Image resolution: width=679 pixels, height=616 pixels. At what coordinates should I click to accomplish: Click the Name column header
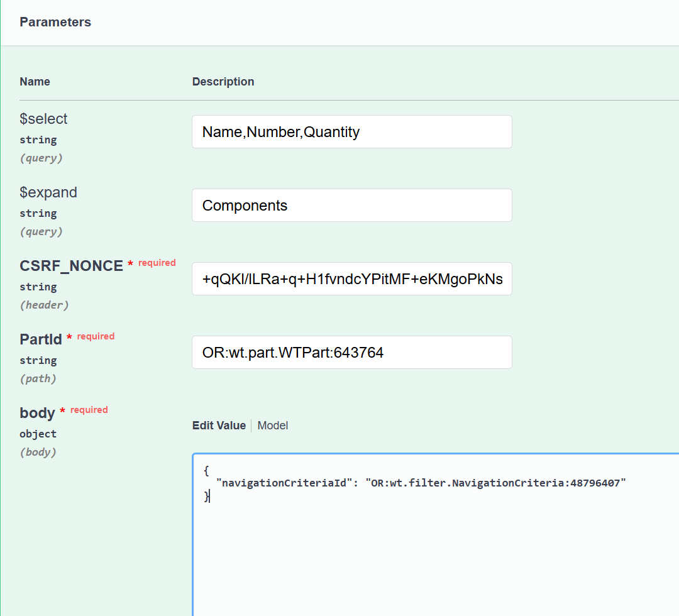click(35, 81)
